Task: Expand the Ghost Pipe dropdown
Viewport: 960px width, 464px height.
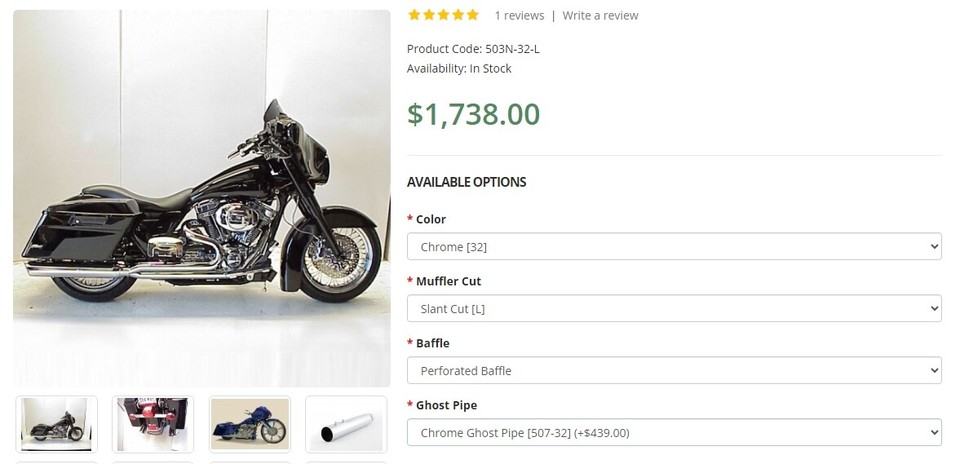Action: tap(674, 432)
